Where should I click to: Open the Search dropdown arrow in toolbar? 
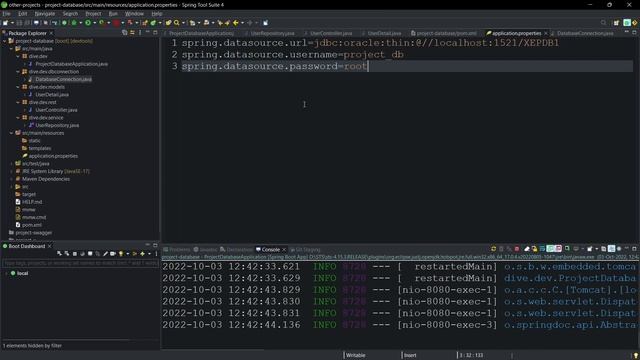point(183,23)
